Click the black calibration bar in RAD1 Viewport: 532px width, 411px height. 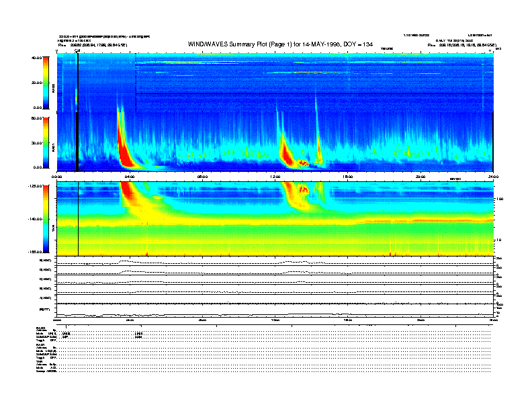[77, 142]
